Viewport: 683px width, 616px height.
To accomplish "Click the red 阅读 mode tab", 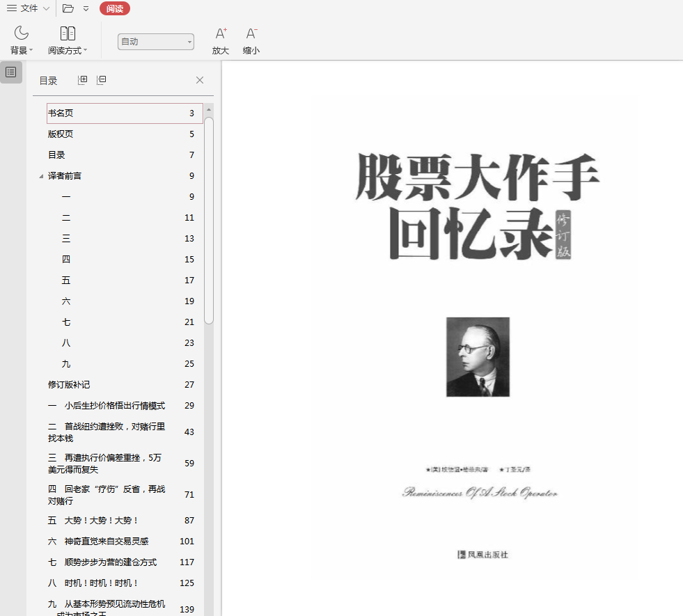I will click(115, 8).
